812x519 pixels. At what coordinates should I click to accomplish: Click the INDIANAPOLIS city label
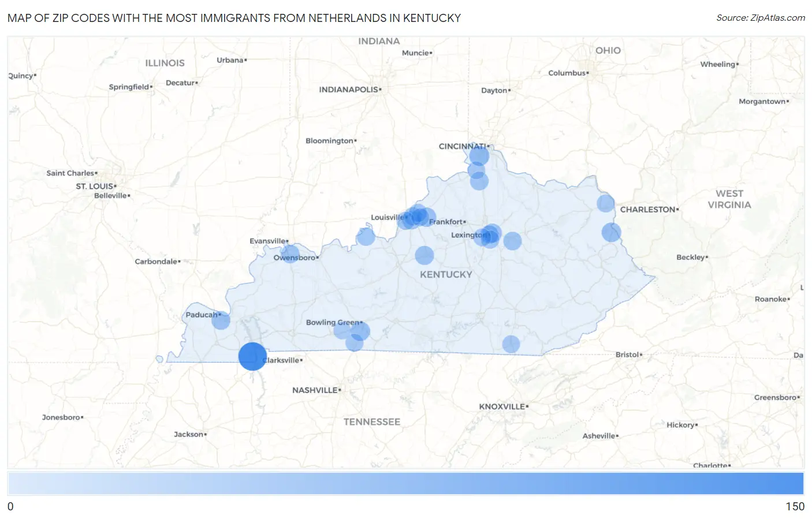350,89
